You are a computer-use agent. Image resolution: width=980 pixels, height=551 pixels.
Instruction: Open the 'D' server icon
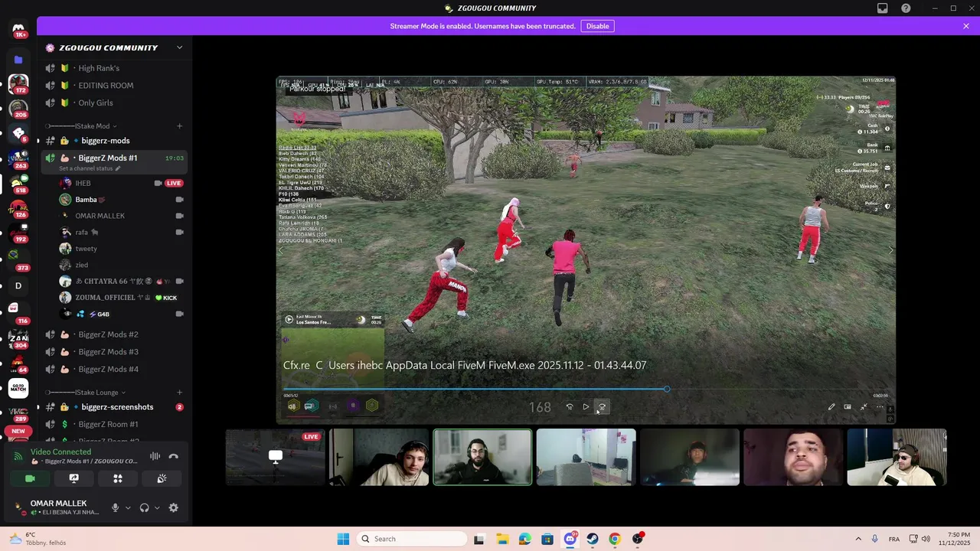tap(18, 285)
